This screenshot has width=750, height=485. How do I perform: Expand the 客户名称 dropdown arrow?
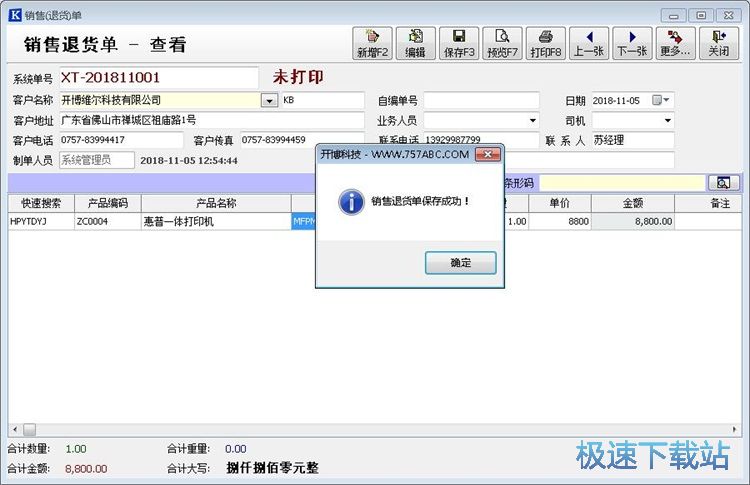pos(269,100)
